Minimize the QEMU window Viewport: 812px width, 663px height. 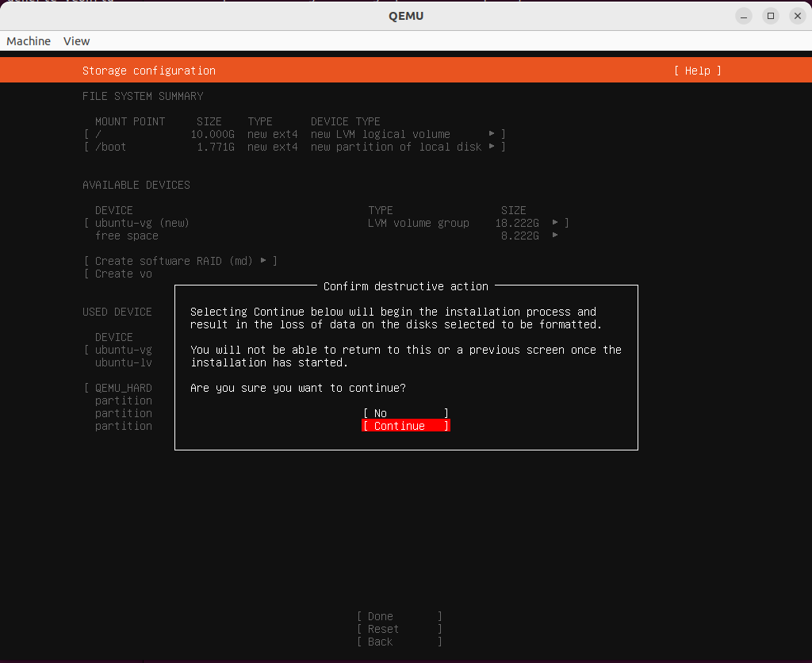[x=743, y=16]
